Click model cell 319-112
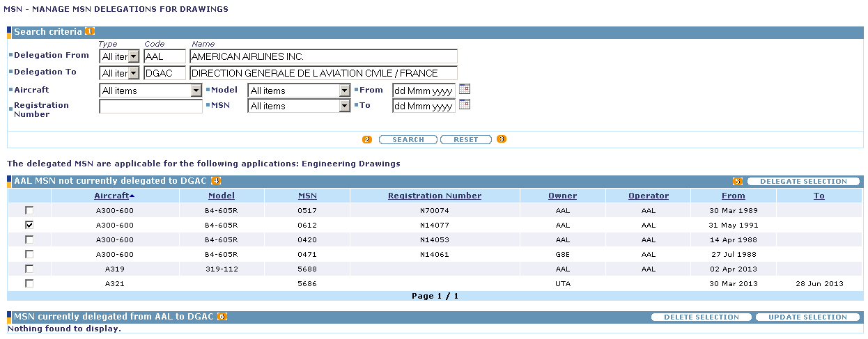Image resolution: width=868 pixels, height=339 pixels. click(222, 269)
